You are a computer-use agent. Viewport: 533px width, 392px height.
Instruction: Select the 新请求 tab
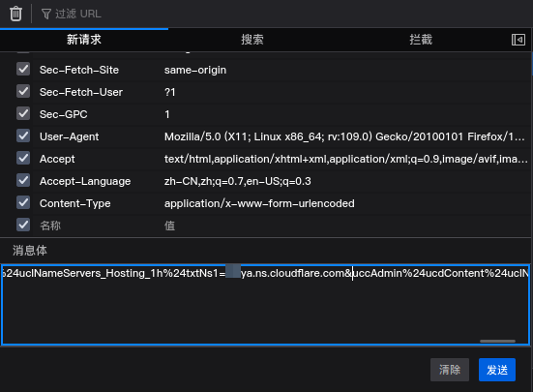coord(84,40)
